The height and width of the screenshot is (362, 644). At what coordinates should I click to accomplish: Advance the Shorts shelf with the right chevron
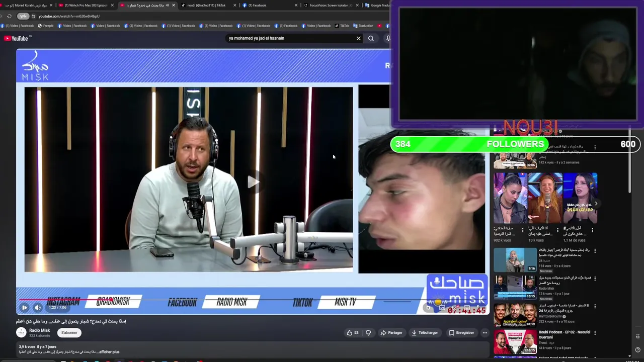596,204
